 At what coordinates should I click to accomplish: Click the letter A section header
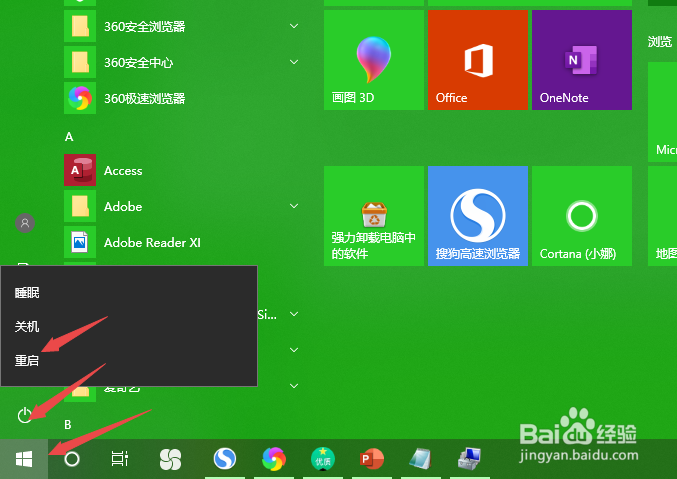click(x=69, y=137)
